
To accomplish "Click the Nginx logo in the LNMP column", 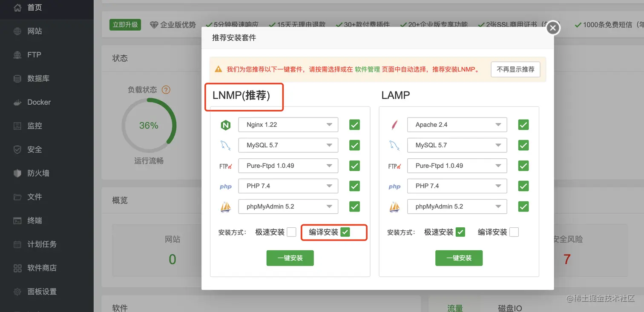I will tap(226, 124).
